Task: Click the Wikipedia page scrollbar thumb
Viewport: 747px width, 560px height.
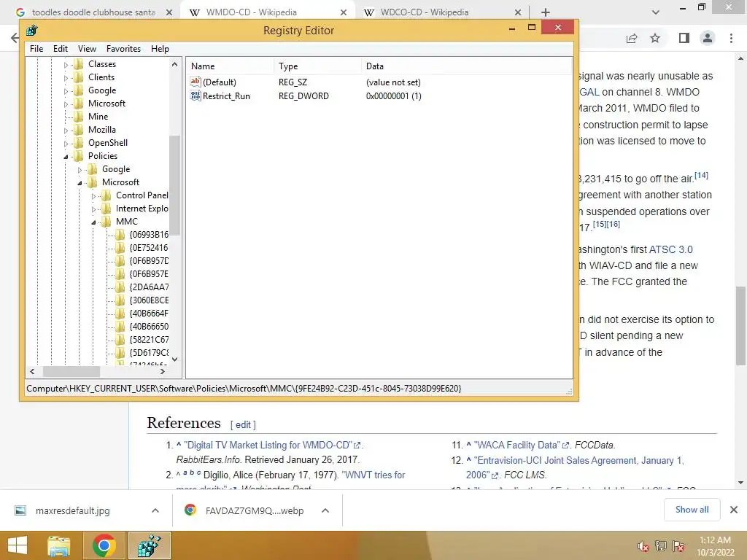Action: pyautogui.click(x=740, y=326)
